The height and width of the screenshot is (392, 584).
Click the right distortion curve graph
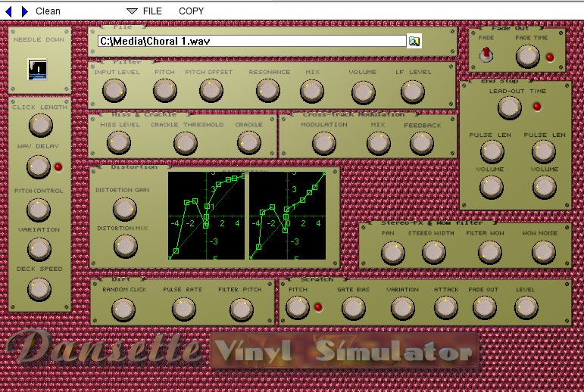click(288, 216)
